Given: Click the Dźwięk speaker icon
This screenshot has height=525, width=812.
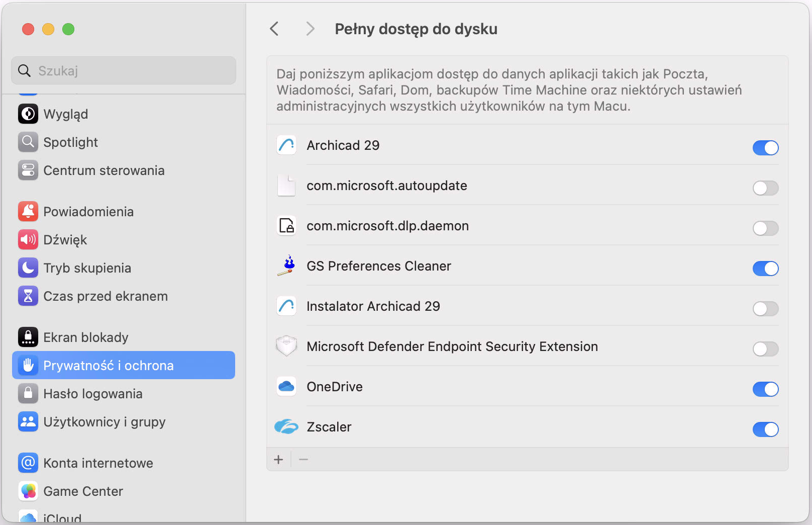Looking at the screenshot, I should pos(28,239).
